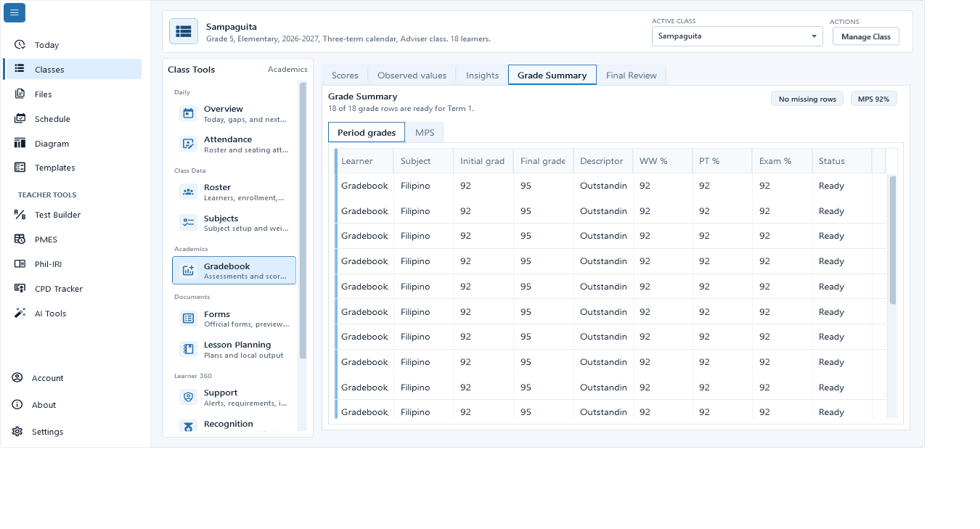Click the Settings gear icon

click(17, 432)
